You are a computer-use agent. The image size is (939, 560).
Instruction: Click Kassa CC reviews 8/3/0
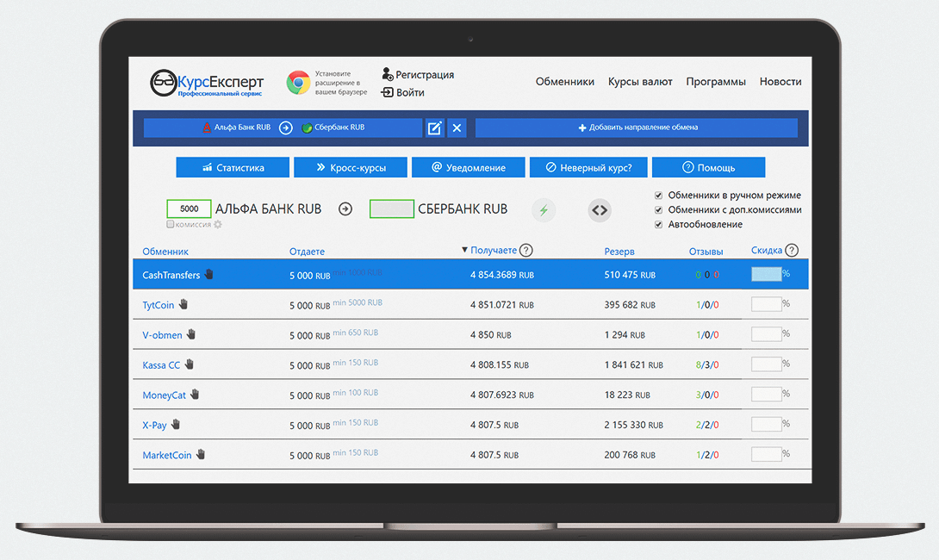click(707, 364)
